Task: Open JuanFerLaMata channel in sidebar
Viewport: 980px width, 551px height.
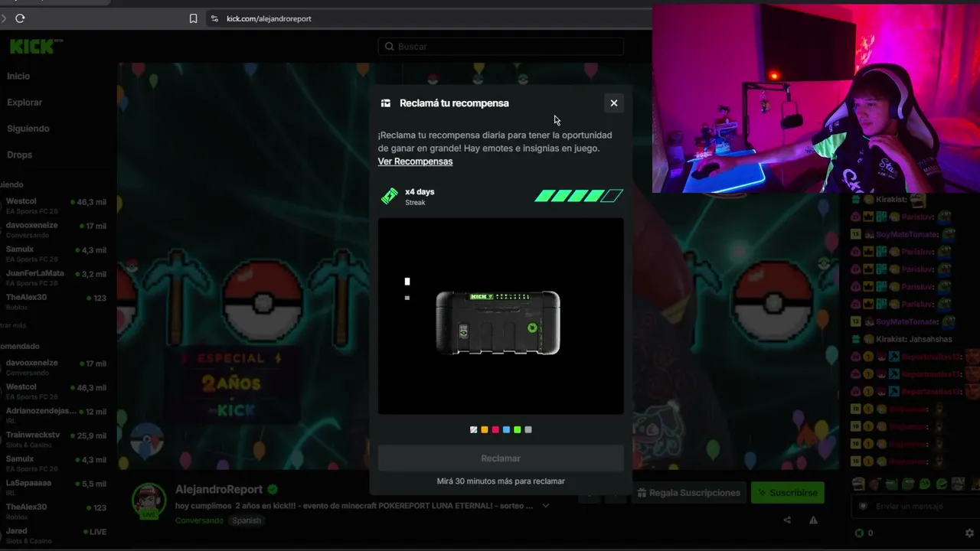Action: (x=55, y=277)
